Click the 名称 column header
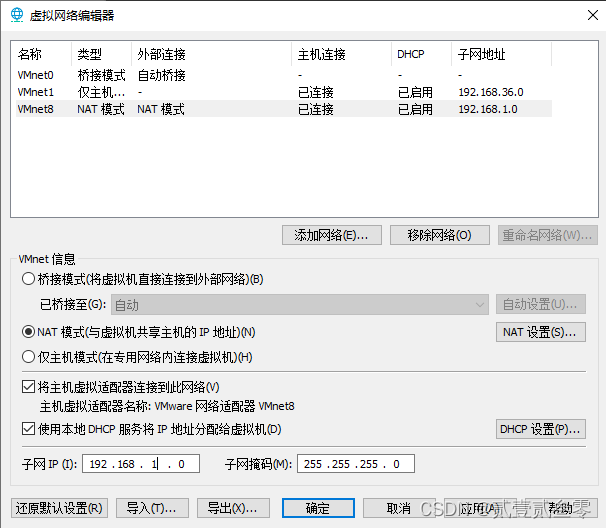Viewport: 606px width, 528px height. (x=44, y=54)
